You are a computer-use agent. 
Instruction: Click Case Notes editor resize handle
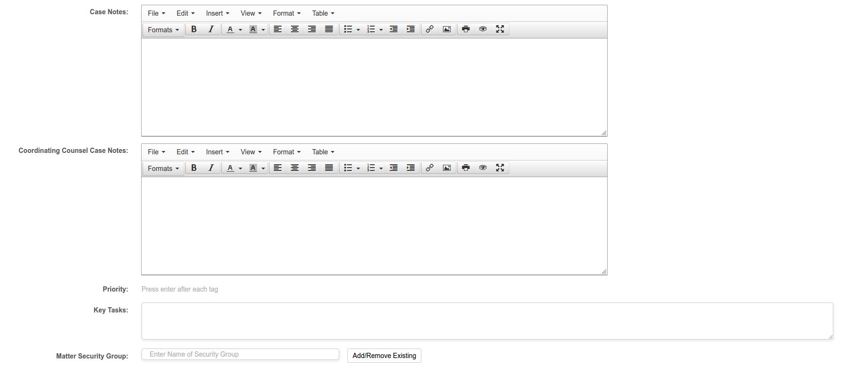(604, 133)
